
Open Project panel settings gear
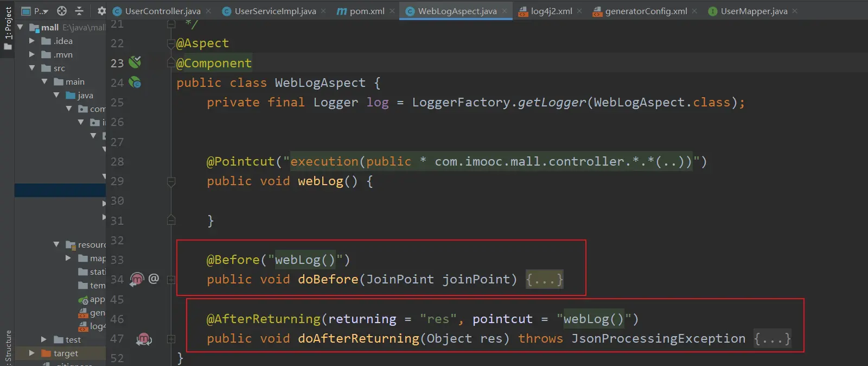pos(101,11)
